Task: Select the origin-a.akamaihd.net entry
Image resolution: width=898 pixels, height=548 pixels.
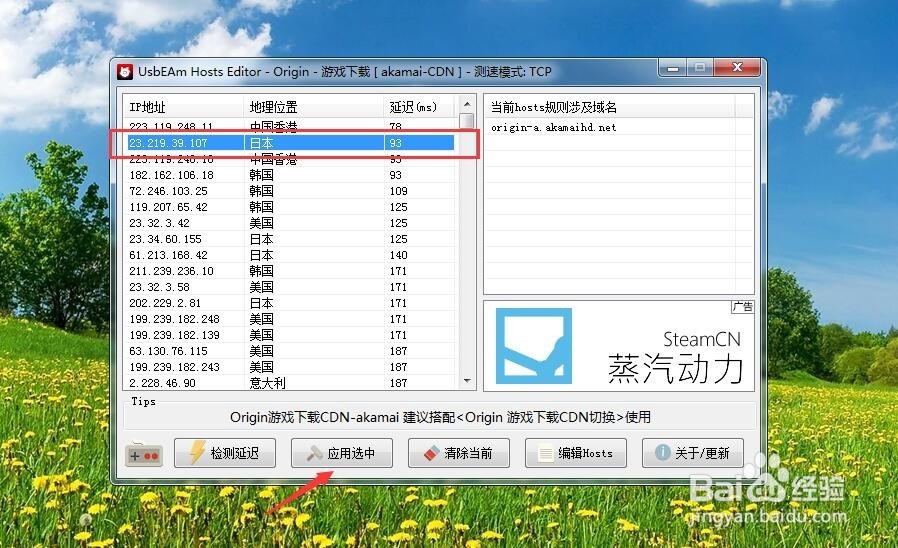Action: pyautogui.click(x=553, y=128)
